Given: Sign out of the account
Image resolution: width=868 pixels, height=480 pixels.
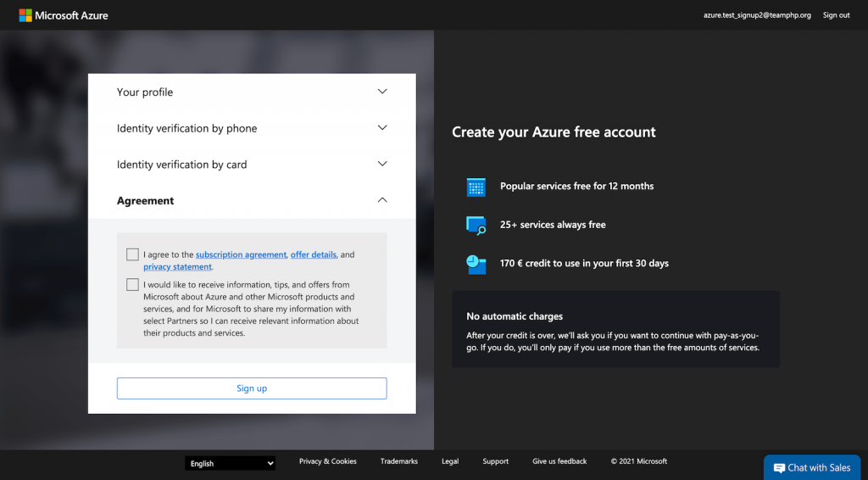Looking at the screenshot, I should pyautogui.click(x=836, y=15).
